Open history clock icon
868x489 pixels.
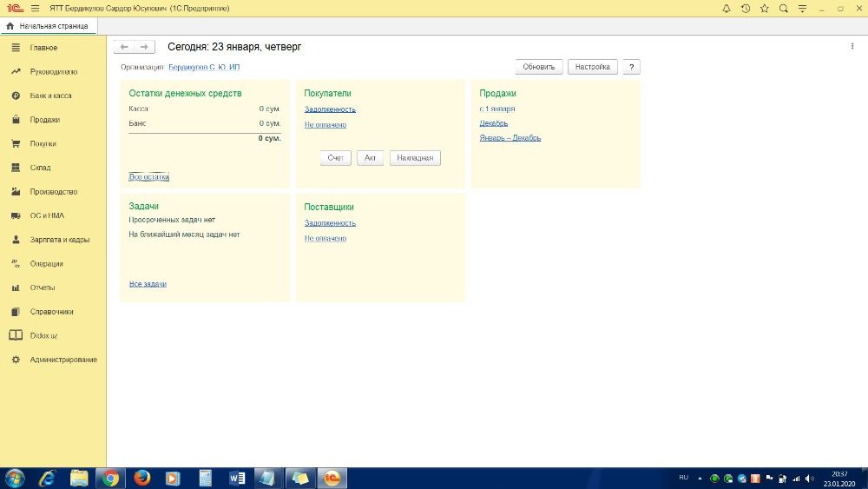pyautogui.click(x=746, y=9)
